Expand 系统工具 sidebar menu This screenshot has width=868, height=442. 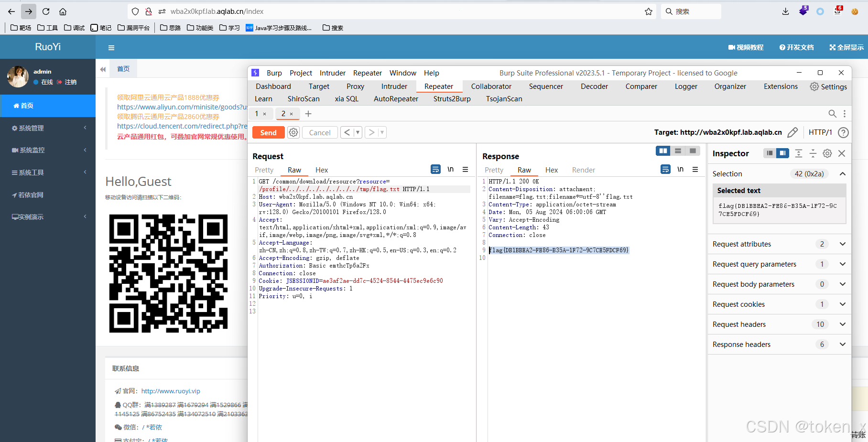[48, 172]
